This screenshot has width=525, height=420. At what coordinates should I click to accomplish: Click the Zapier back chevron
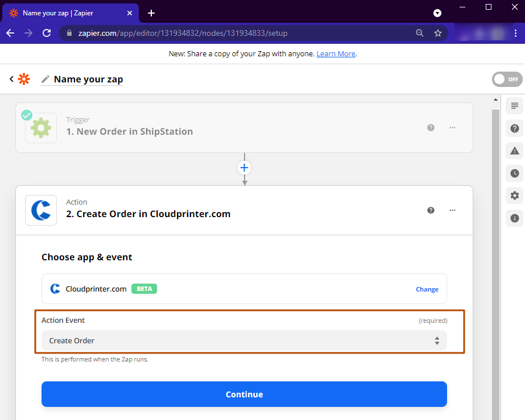click(x=12, y=79)
